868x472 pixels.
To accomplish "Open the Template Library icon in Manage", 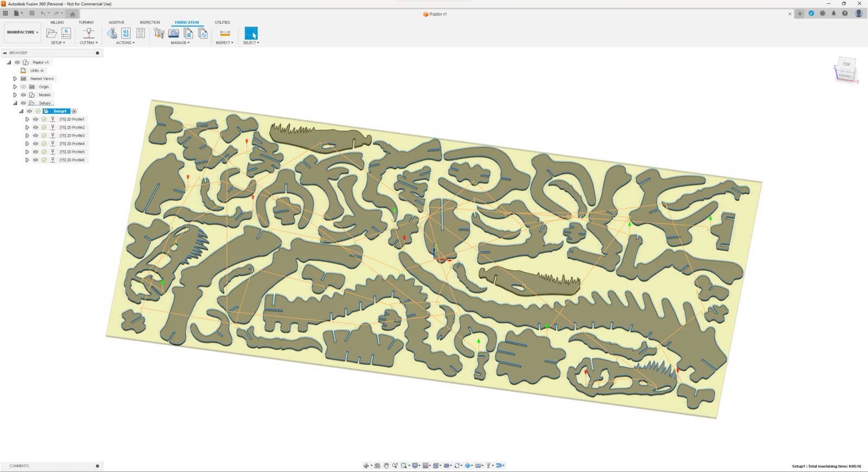I will [203, 33].
